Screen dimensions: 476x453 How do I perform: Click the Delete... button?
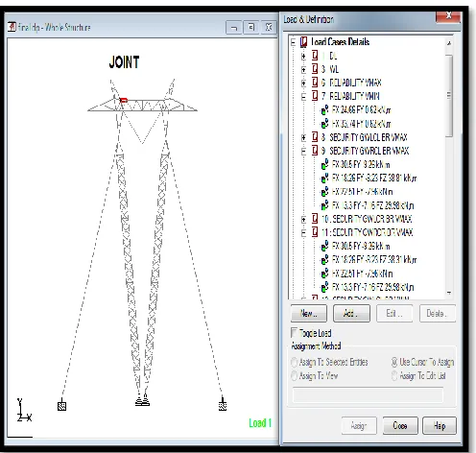coord(438,314)
